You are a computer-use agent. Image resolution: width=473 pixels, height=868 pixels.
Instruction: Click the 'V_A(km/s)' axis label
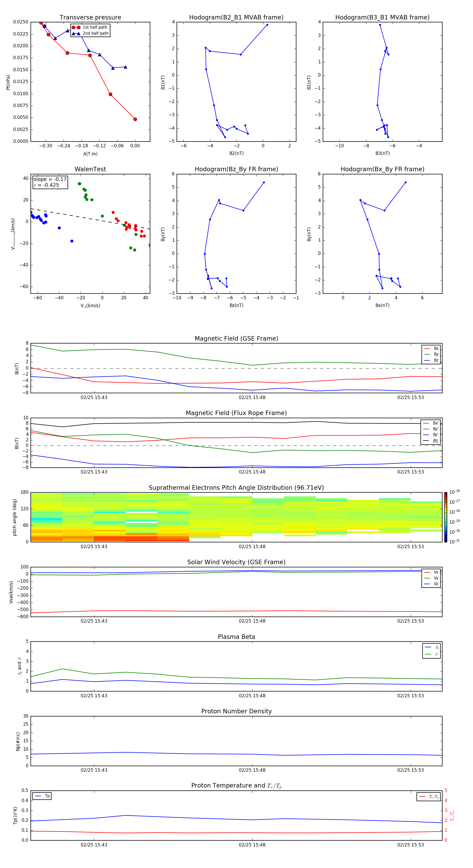(90, 306)
